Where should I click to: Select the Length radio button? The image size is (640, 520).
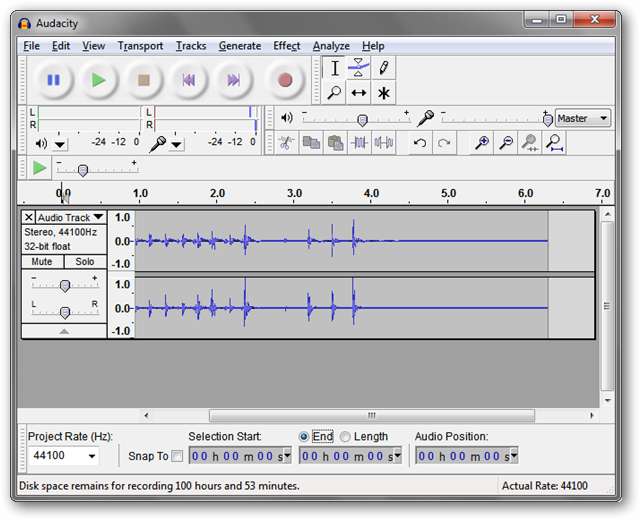click(x=345, y=437)
